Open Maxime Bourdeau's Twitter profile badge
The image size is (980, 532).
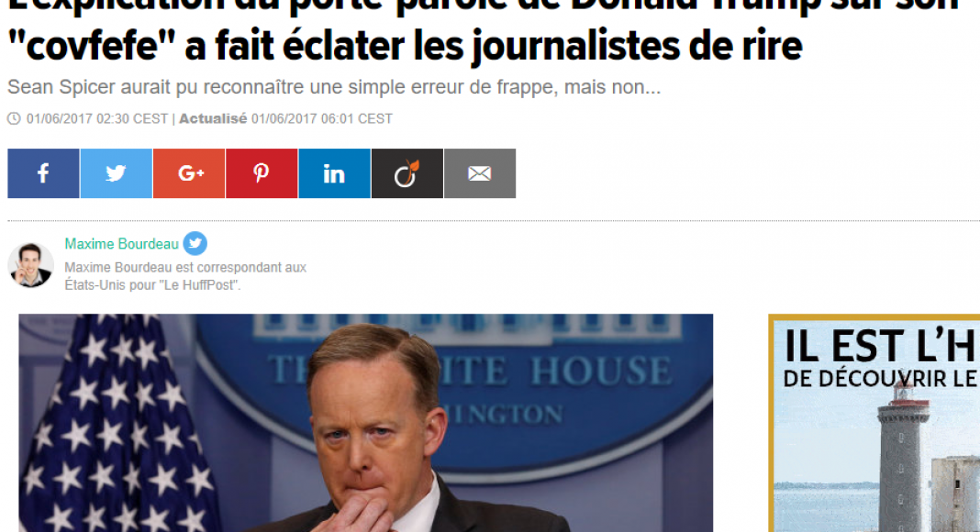pos(195,243)
